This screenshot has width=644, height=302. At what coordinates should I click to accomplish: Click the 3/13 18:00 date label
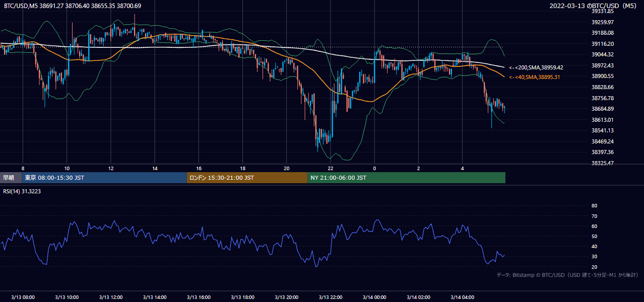243,297
